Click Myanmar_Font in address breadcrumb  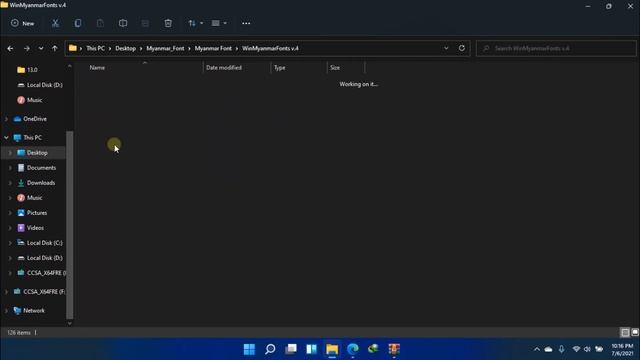point(165,49)
